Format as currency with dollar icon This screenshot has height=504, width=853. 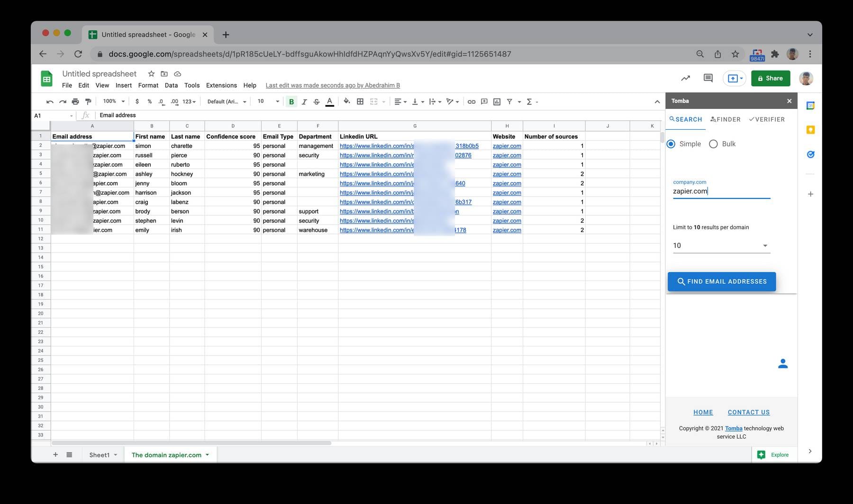click(137, 102)
